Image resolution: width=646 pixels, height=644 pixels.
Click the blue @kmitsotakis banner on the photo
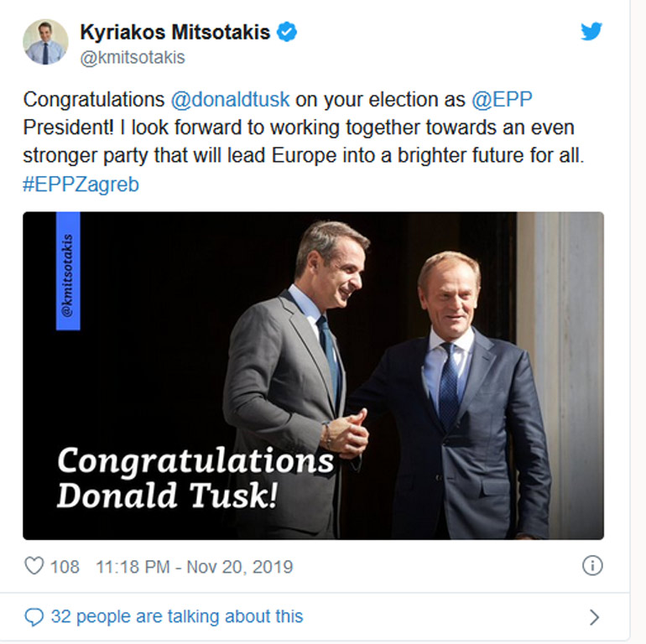[68, 271]
